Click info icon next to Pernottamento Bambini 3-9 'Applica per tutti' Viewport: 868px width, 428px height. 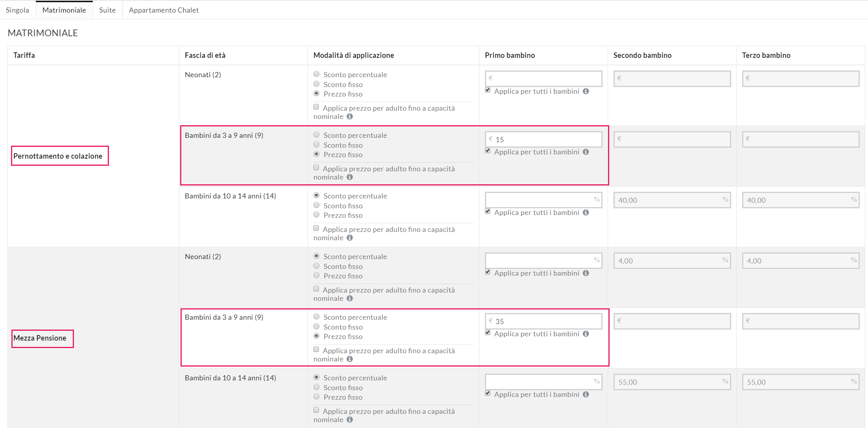(x=586, y=152)
